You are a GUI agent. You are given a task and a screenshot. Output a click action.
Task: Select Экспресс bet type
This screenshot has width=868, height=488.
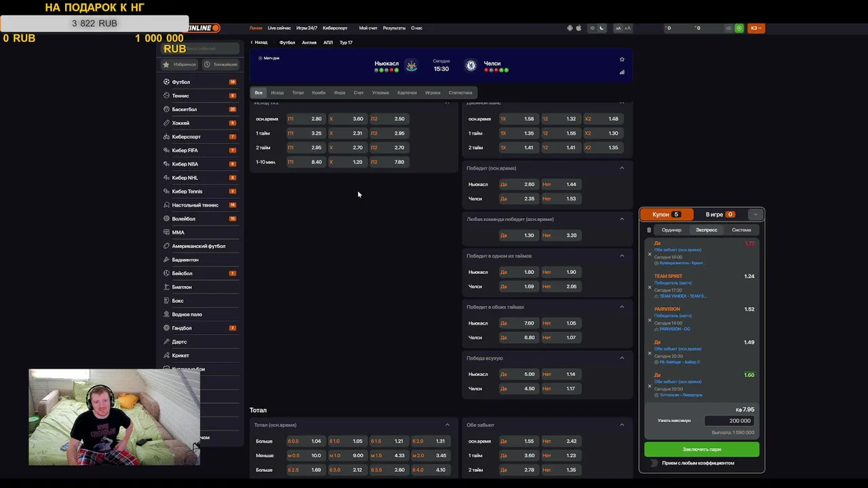(x=706, y=230)
